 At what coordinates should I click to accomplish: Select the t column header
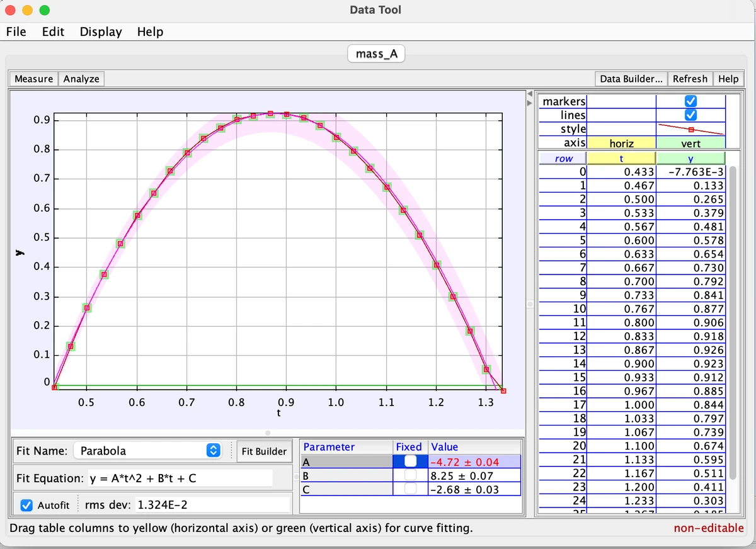click(621, 159)
